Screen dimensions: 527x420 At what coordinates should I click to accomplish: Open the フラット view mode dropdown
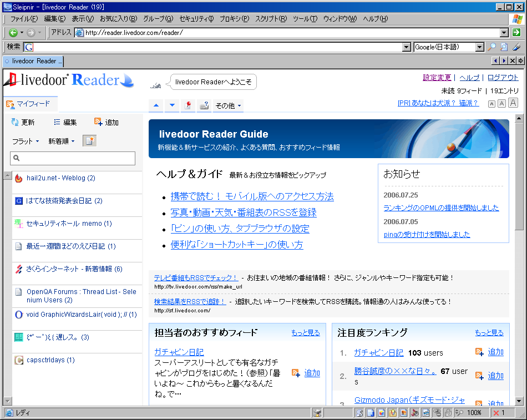(x=24, y=141)
